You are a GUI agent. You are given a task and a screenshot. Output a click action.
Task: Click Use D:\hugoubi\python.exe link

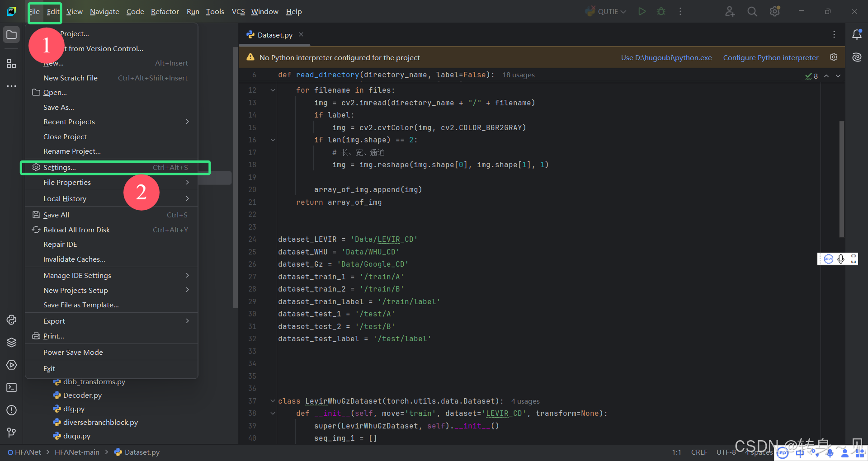(666, 57)
